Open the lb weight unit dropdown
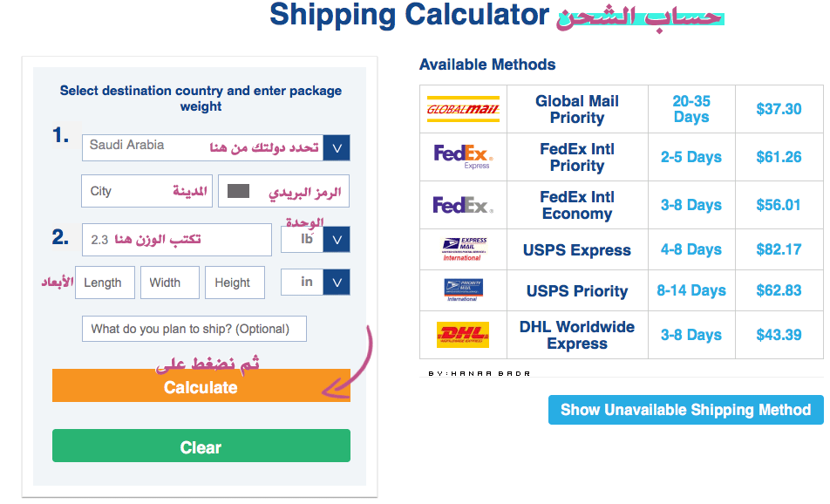Image resolution: width=830 pixels, height=504 pixels. [x=337, y=239]
